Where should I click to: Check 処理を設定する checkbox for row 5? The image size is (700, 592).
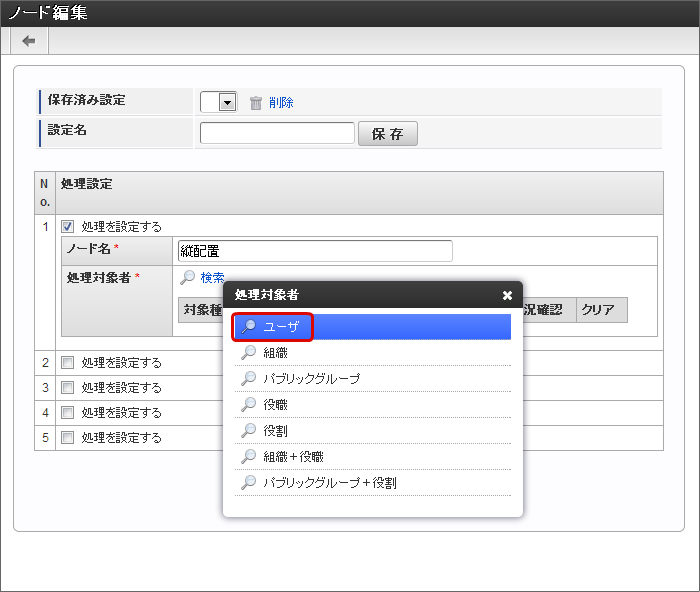pos(68,437)
